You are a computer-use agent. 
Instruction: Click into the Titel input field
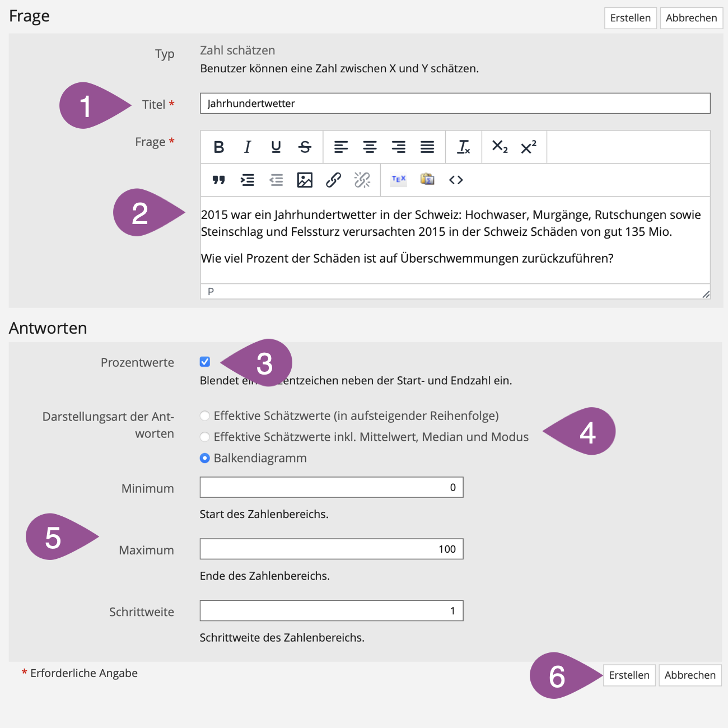click(x=455, y=104)
